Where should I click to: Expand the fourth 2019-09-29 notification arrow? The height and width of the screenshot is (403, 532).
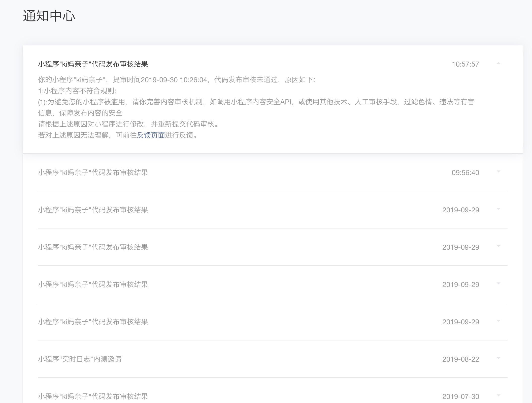coord(498,321)
